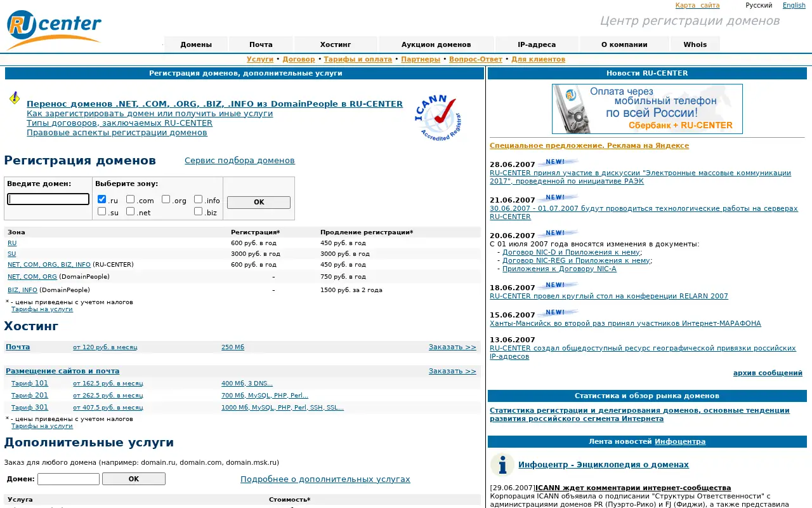This screenshot has height=508, width=812.
Task: Uncheck the .ru zone checkbox
Action: click(102, 199)
